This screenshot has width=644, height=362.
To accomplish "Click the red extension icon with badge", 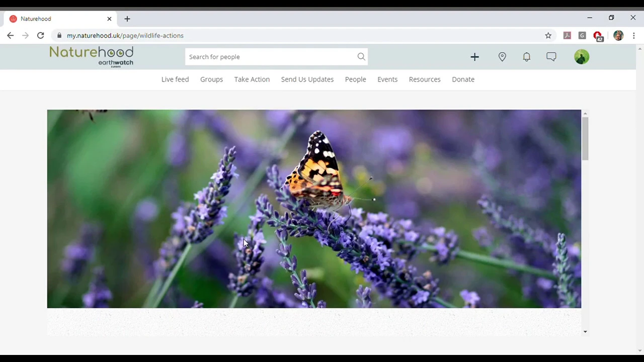I will [598, 36].
